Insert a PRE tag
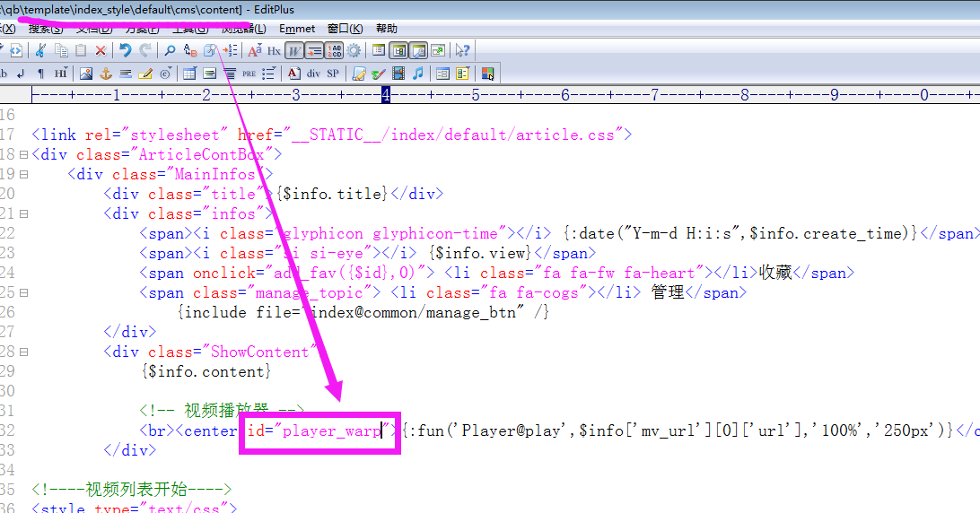980x513 pixels. (x=249, y=74)
